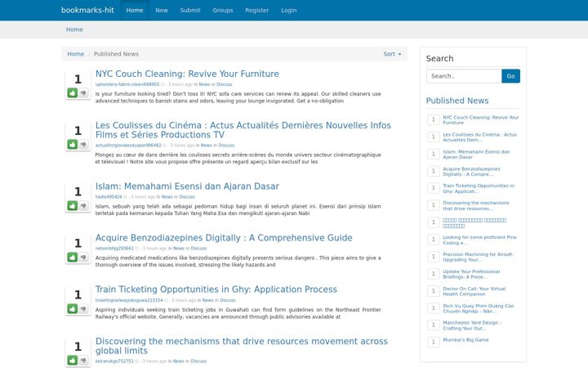
Task: Open sidebar link Mumbai's Big Game
Action: point(465,340)
